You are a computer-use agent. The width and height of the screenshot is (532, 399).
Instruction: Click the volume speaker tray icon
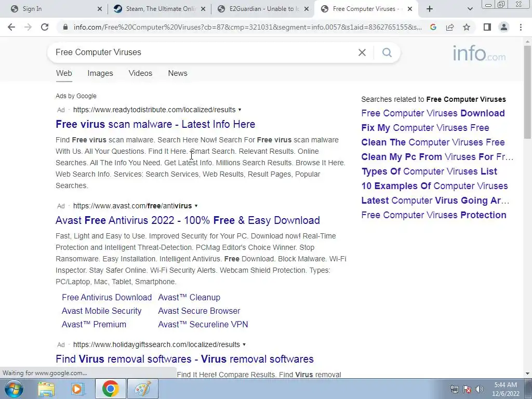tap(479, 389)
